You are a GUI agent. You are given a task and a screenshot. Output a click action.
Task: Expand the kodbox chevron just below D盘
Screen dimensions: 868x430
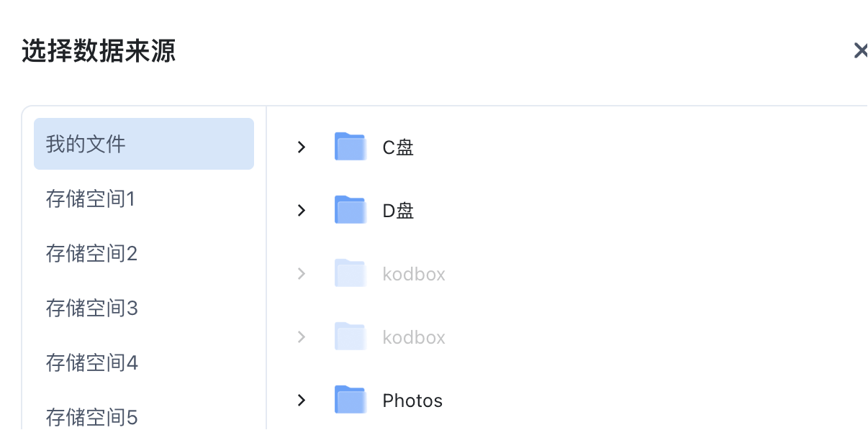pyautogui.click(x=302, y=273)
